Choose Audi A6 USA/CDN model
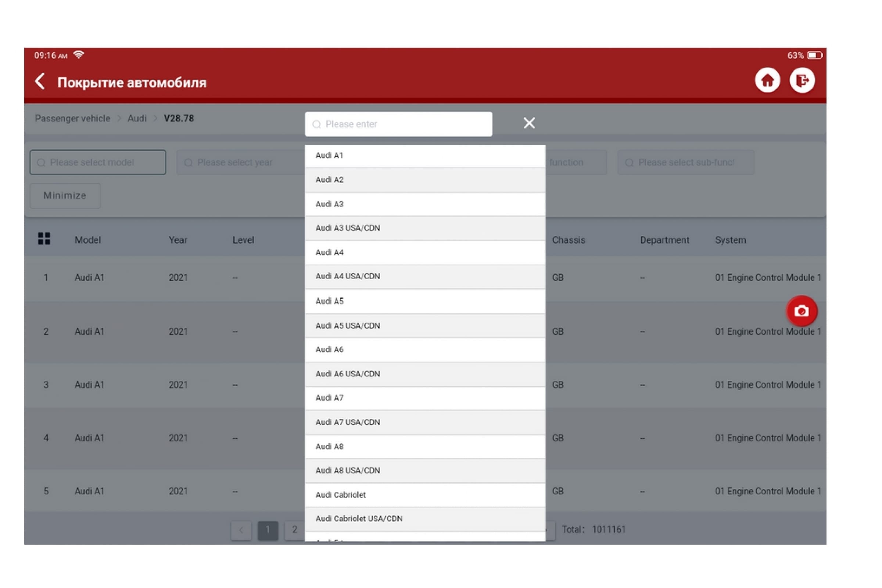882x588 pixels. pyautogui.click(x=425, y=374)
